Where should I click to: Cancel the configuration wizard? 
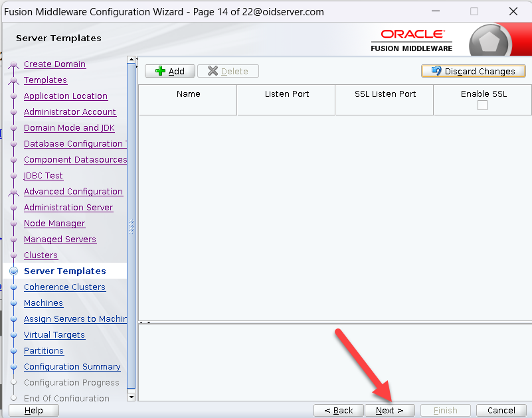coord(501,411)
